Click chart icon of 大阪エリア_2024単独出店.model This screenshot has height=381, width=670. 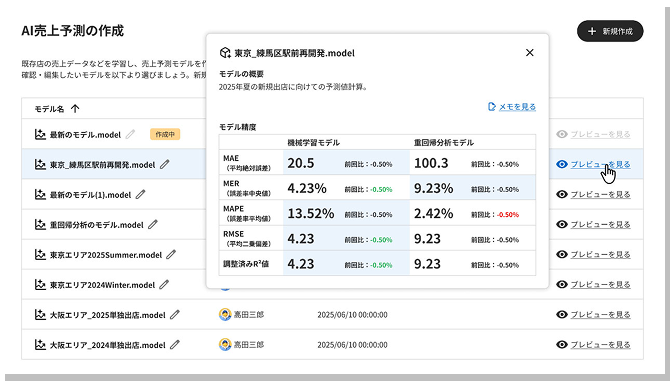pos(40,345)
